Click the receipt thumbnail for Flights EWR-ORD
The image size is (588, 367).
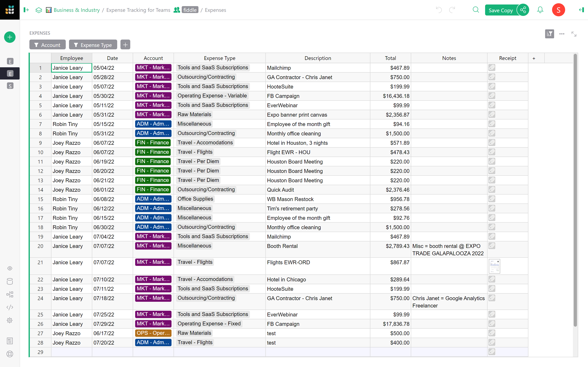(x=495, y=266)
